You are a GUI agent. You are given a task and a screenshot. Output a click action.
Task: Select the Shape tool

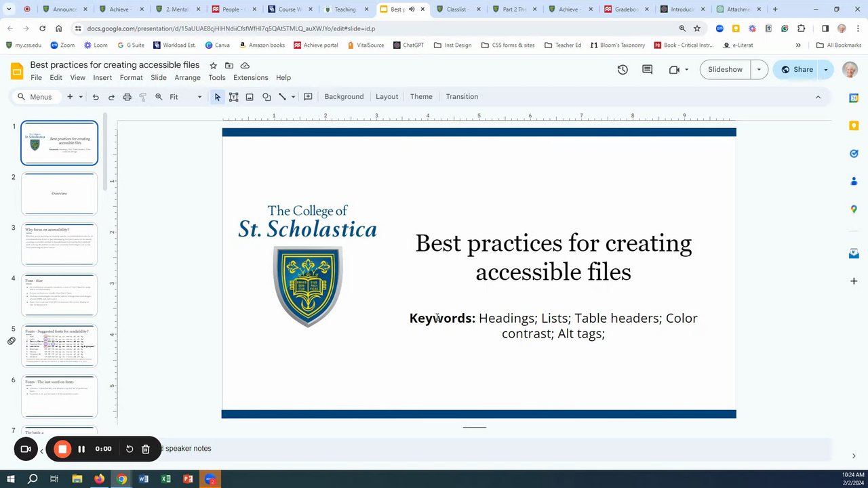[x=267, y=97]
